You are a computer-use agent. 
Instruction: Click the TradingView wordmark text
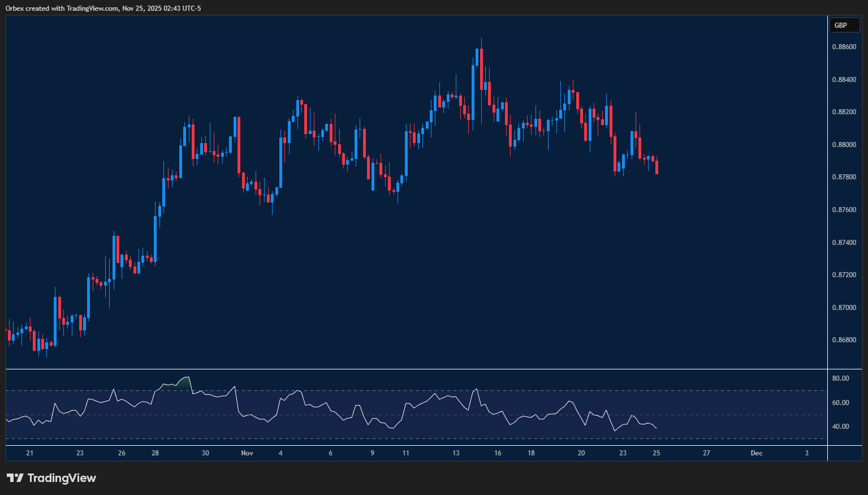click(62, 478)
